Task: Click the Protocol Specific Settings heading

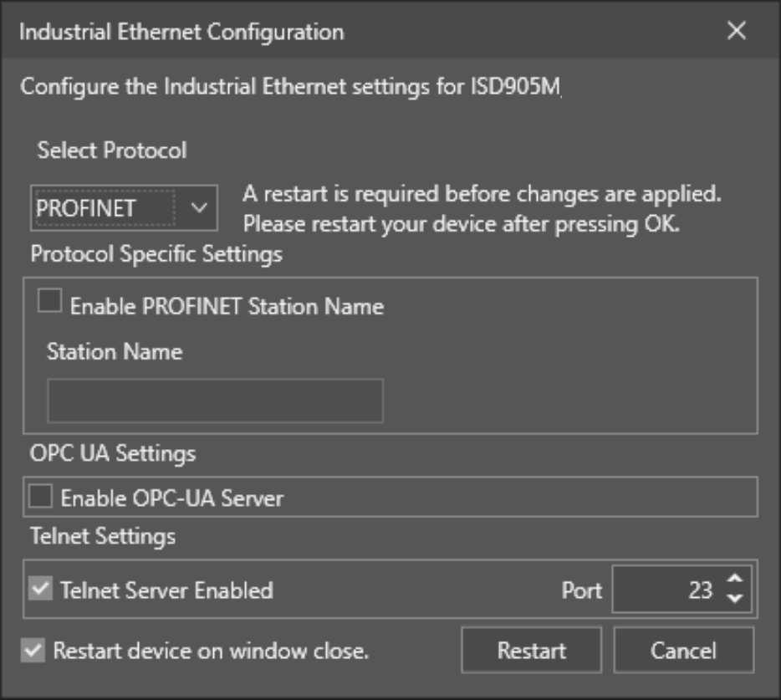Action: (x=156, y=254)
